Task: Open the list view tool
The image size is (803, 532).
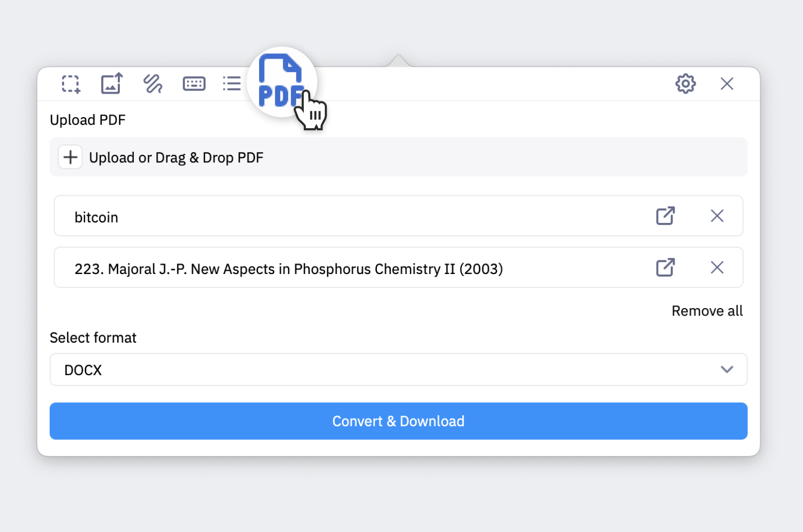Action: (232, 83)
